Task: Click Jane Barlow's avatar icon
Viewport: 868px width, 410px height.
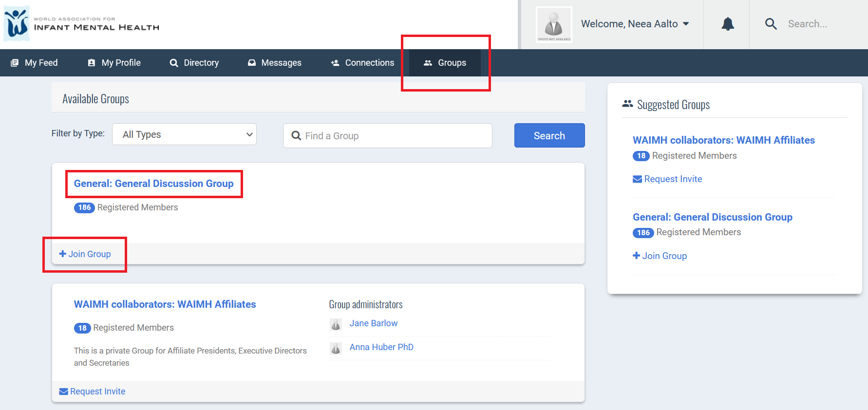Action: click(x=336, y=324)
